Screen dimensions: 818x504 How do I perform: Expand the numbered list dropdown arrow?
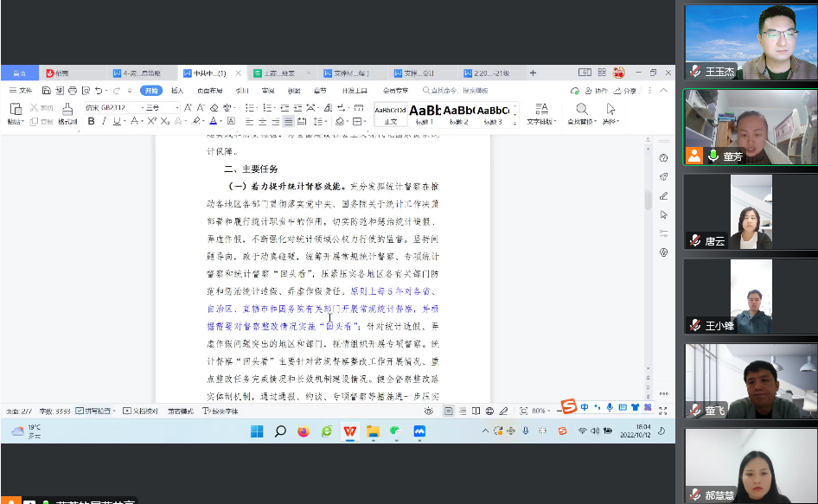pyautogui.click(x=275, y=108)
